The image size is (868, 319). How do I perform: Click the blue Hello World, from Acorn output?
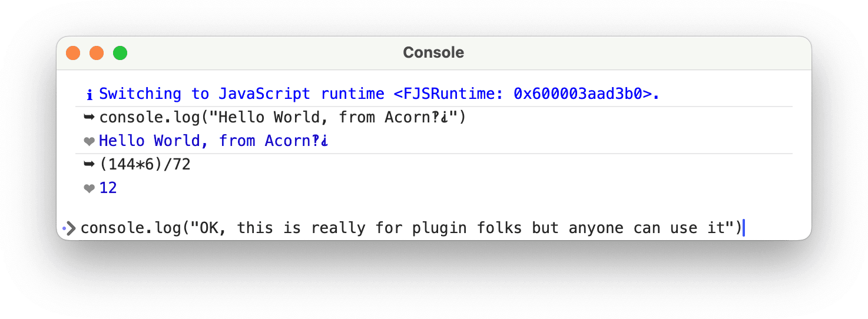click(213, 141)
